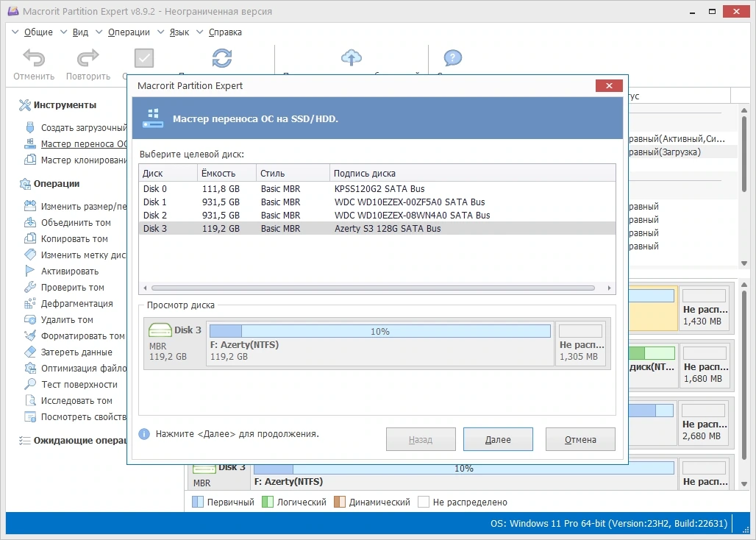756x540 pixels.
Task: Click the F: Azerty(NTFS) partition bar in preview
Action: [x=380, y=331]
